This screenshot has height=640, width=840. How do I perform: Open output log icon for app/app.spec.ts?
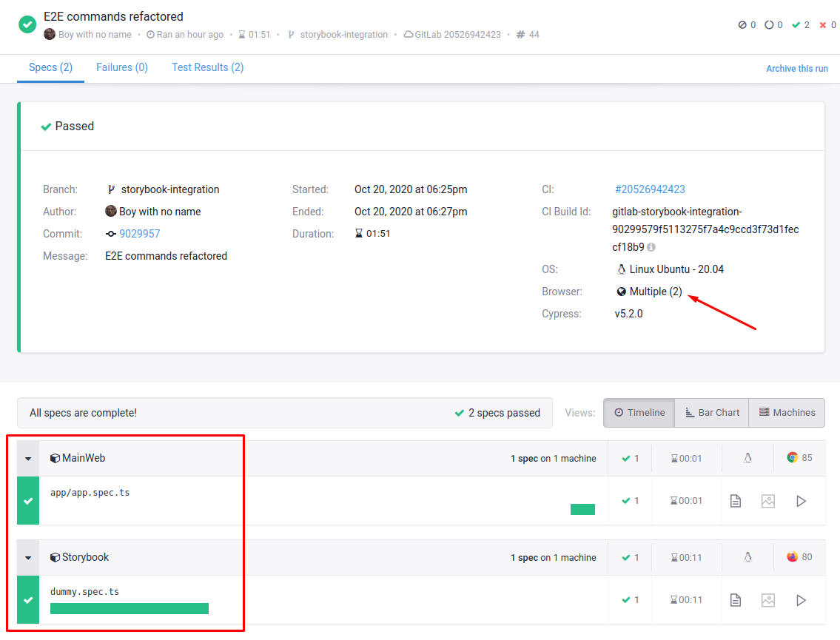pyautogui.click(x=735, y=501)
